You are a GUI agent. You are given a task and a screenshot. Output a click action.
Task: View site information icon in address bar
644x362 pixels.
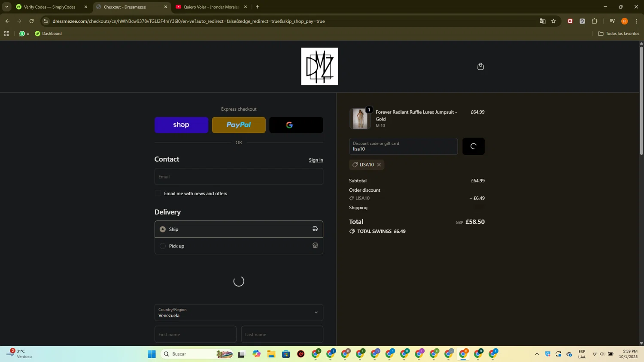(46, 21)
